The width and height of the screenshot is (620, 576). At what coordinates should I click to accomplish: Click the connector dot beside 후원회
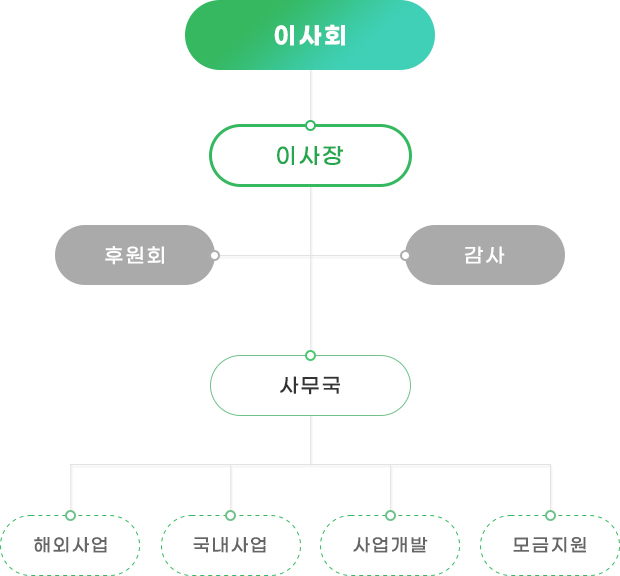[215, 255]
